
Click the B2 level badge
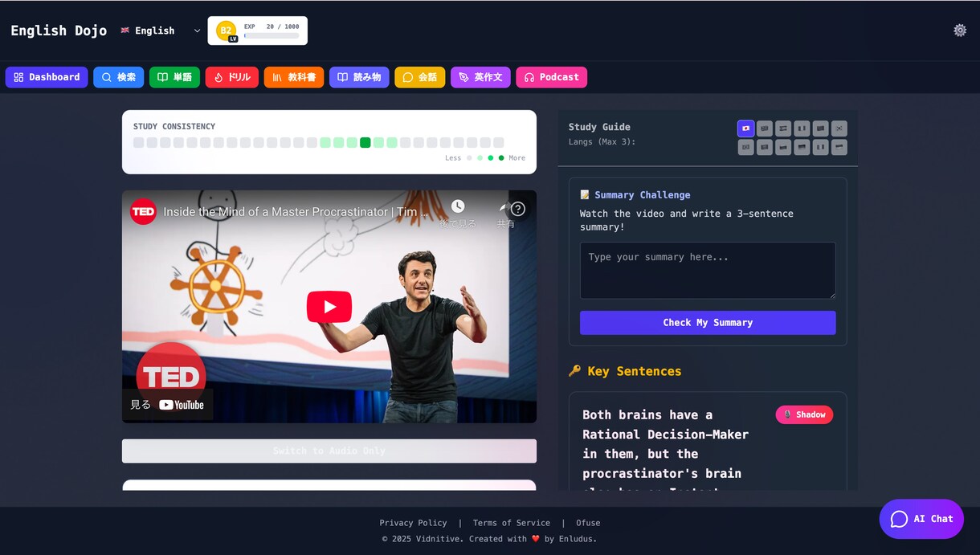pyautogui.click(x=227, y=31)
